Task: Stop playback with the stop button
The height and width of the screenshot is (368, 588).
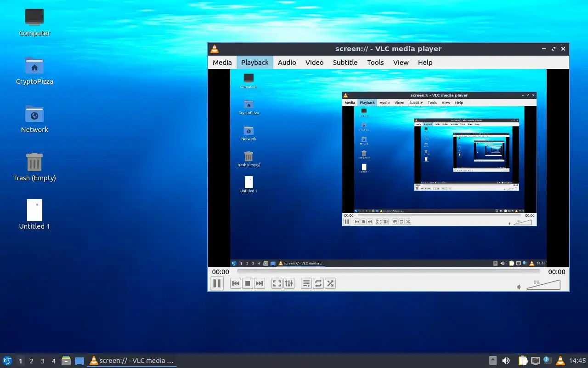Action: 248,283
